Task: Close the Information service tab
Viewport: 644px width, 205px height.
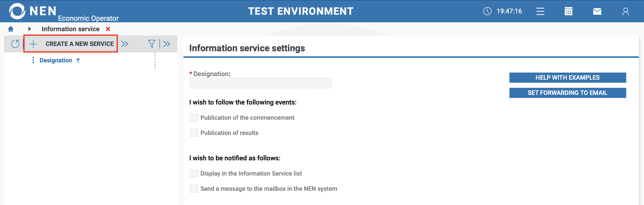Action: click(x=108, y=29)
